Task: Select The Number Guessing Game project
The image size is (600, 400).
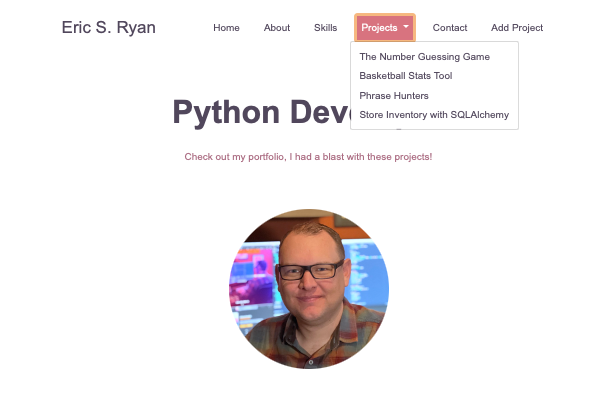Action: (x=424, y=57)
